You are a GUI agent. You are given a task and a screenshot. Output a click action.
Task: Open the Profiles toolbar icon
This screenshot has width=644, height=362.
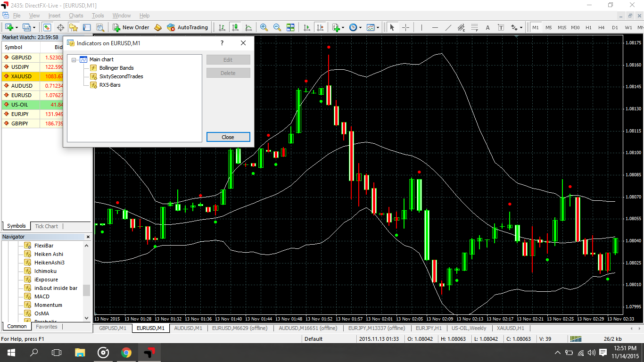click(26, 27)
